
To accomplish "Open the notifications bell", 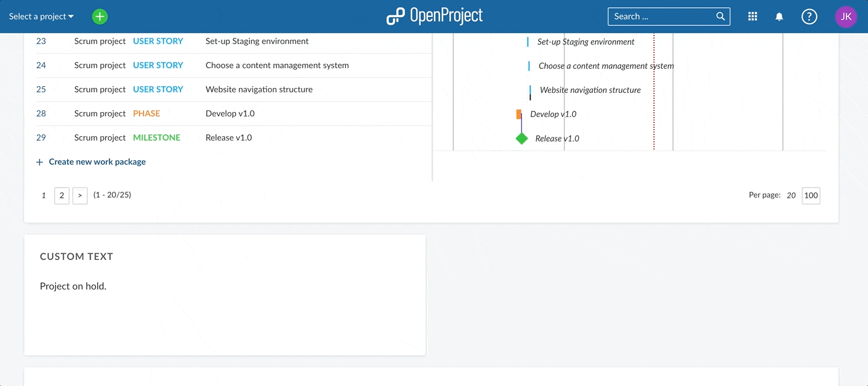I will 779,17.
